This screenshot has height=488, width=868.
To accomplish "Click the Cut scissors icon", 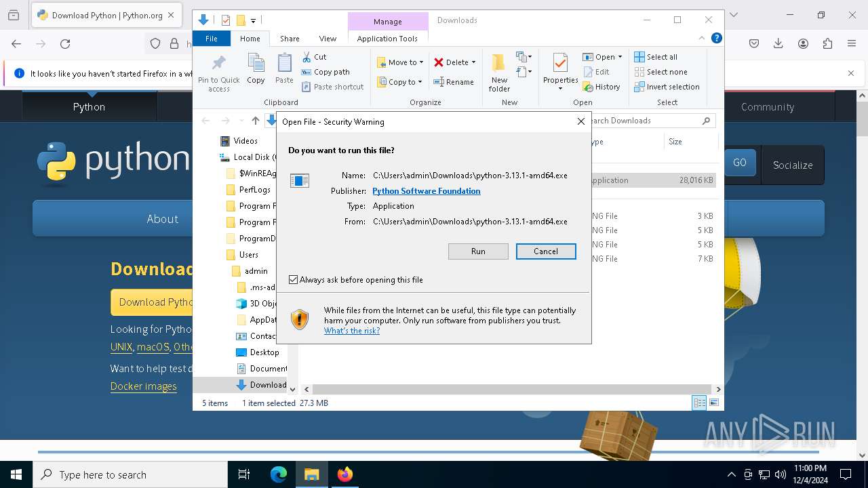I will [307, 57].
